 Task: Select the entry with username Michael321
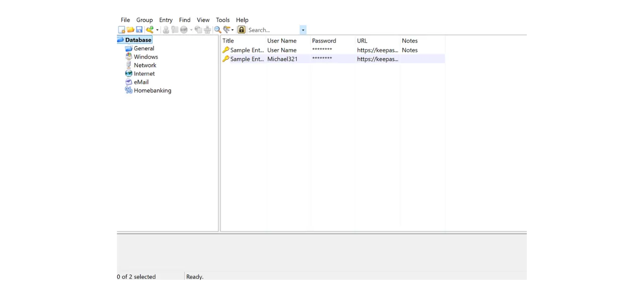click(x=282, y=59)
